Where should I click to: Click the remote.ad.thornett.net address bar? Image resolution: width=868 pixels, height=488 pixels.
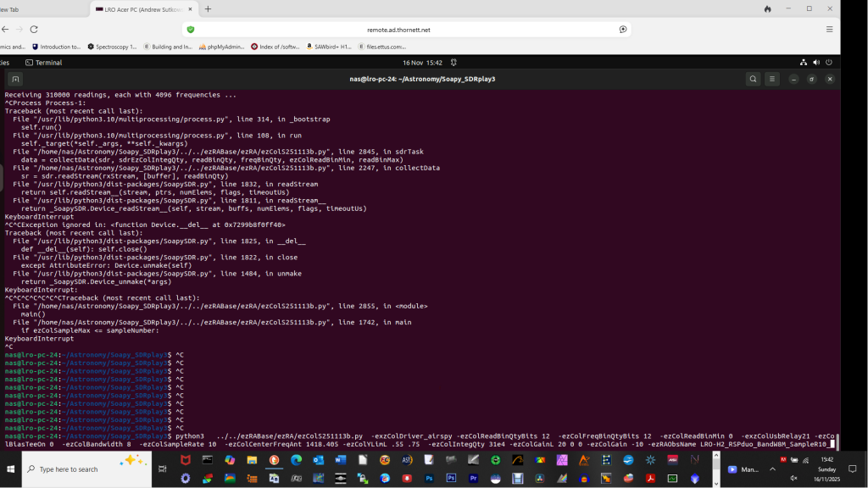click(398, 29)
